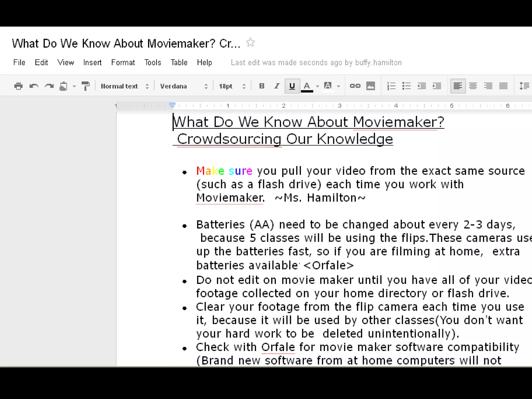Viewport: 532px width, 399px height.
Task: Apply numbered list formatting
Action: click(391, 86)
